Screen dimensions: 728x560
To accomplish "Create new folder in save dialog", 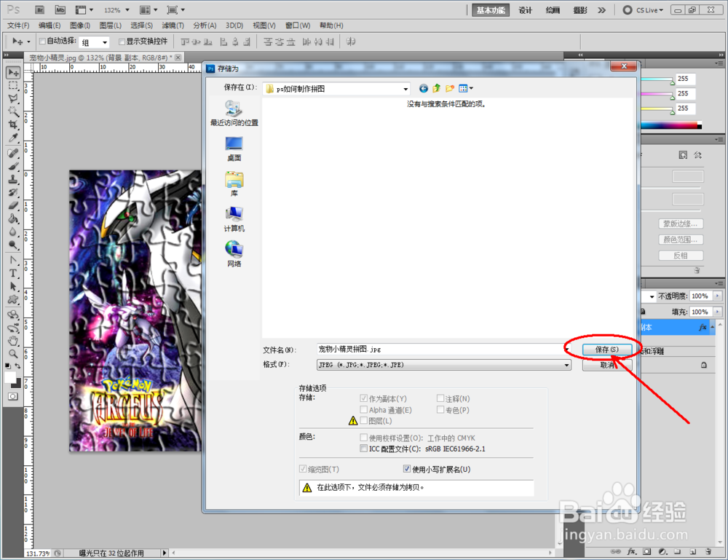I will coord(449,88).
